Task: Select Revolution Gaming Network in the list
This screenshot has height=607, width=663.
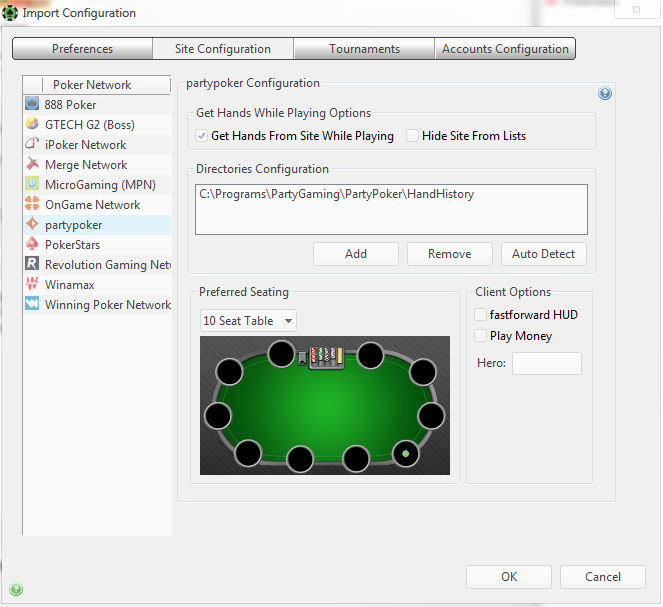Action: pos(98,265)
